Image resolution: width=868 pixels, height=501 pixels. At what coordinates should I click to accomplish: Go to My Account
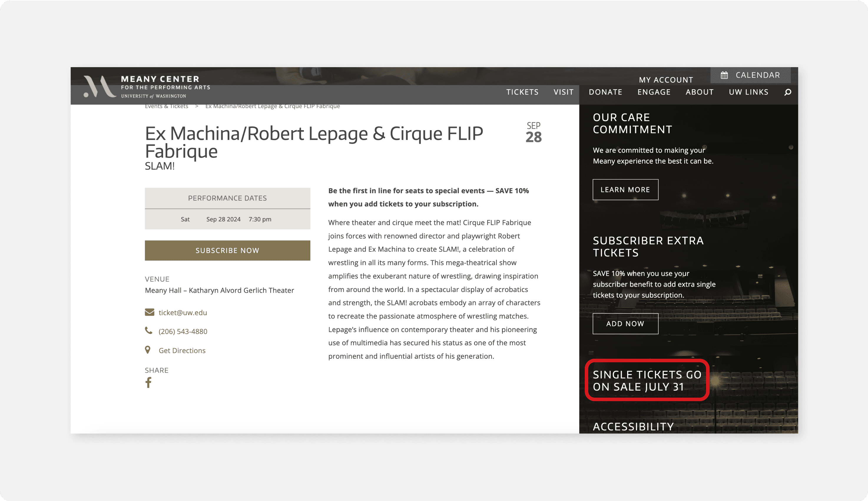tap(666, 80)
